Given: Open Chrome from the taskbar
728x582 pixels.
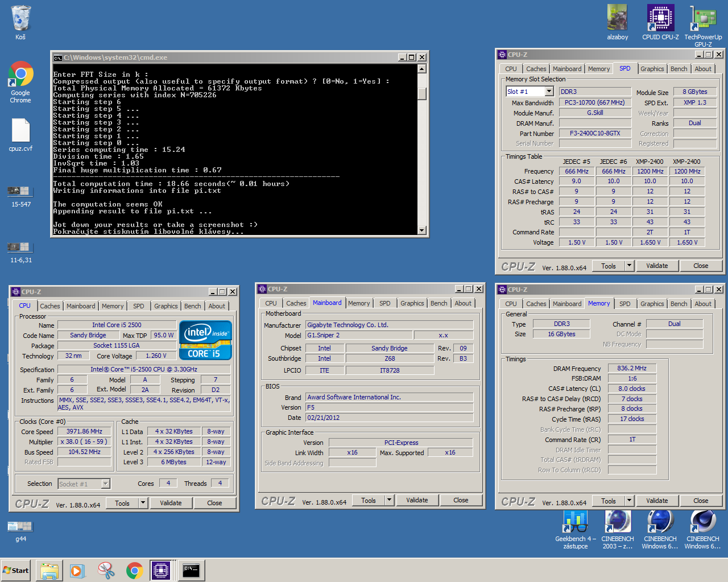Looking at the screenshot, I should (134, 570).
